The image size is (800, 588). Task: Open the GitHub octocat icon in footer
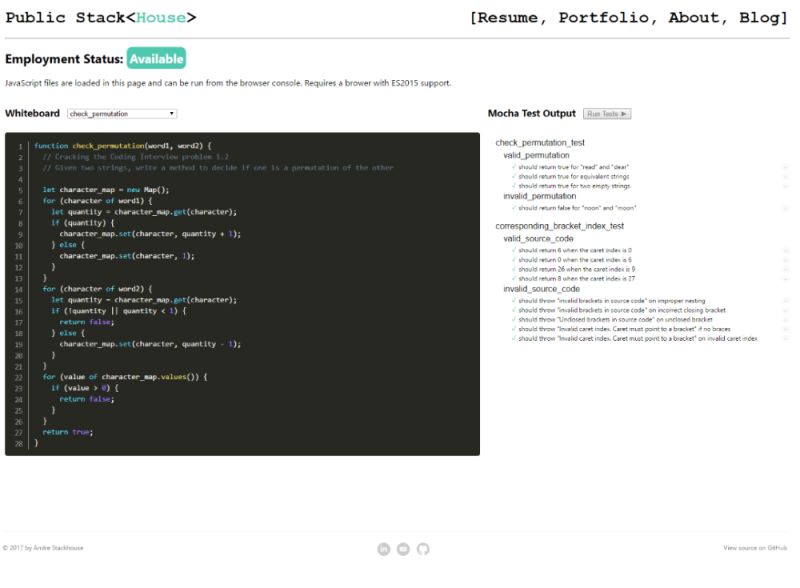coord(423,549)
